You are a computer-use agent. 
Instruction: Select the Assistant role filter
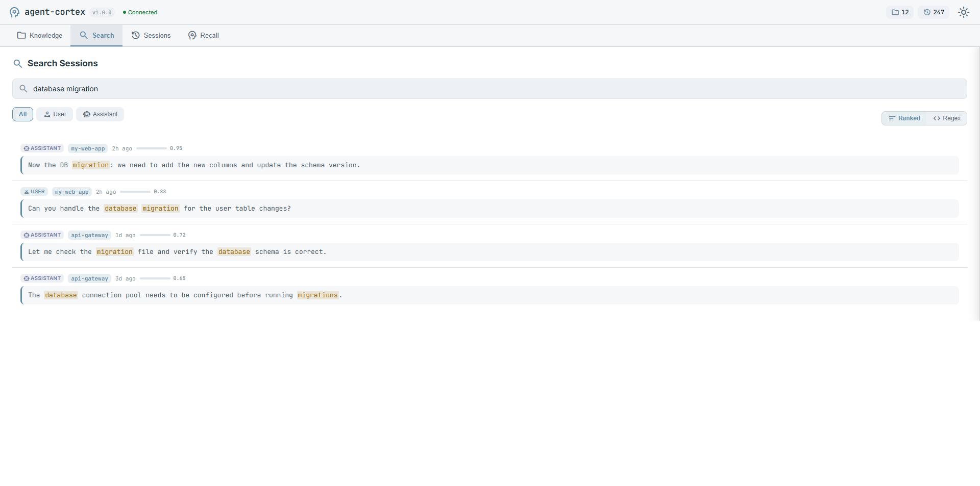100,114
